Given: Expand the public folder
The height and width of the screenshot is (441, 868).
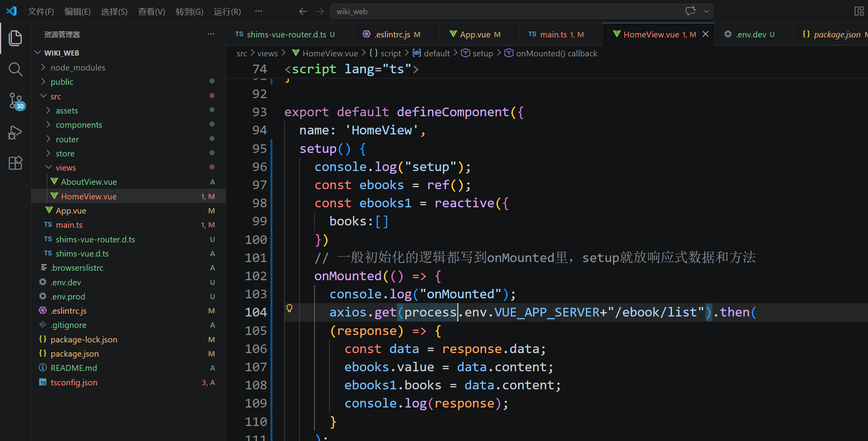Looking at the screenshot, I should (128, 82).
